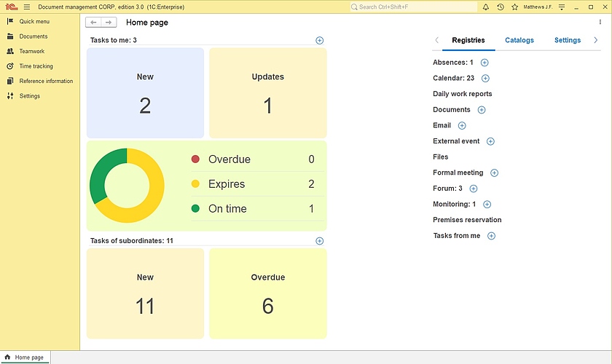This screenshot has width=612, height=364.
Task: Click the search input field
Action: (x=415, y=7)
